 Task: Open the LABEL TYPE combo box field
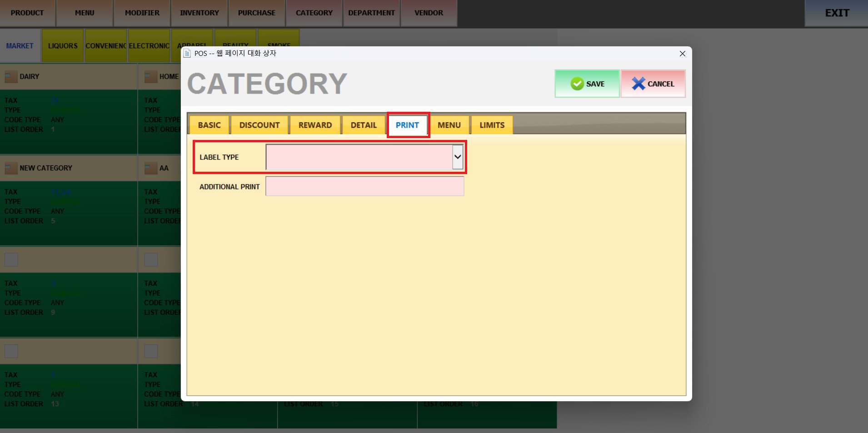tap(359, 157)
